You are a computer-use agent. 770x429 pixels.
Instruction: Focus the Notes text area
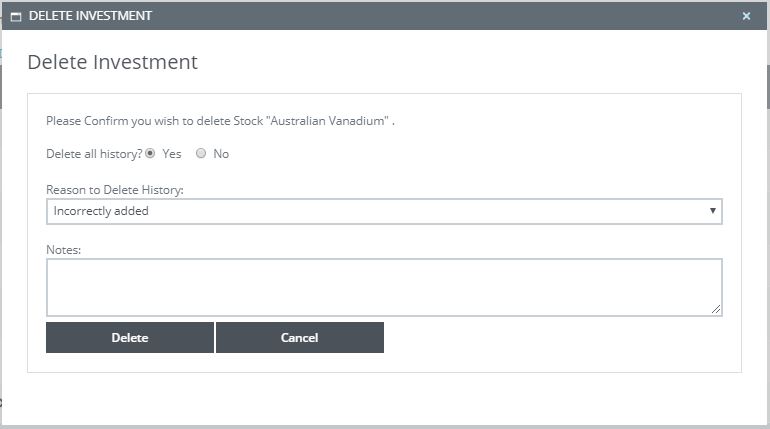click(384, 287)
